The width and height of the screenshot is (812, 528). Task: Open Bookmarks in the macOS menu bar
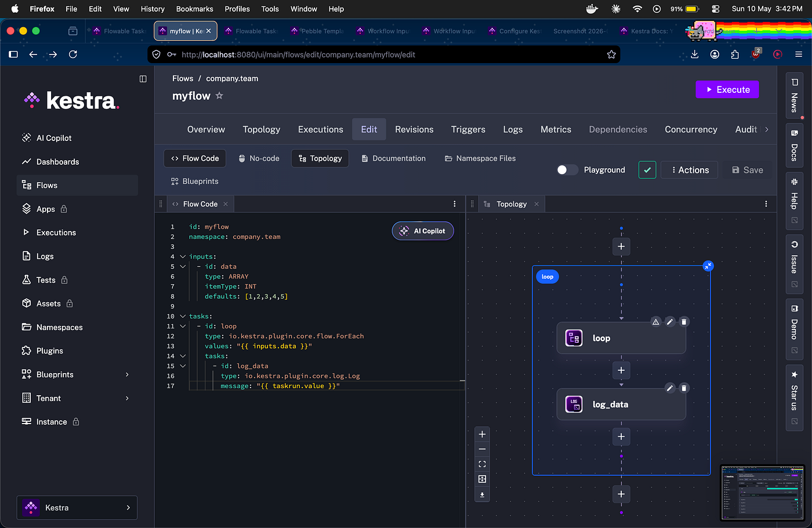tap(194, 9)
